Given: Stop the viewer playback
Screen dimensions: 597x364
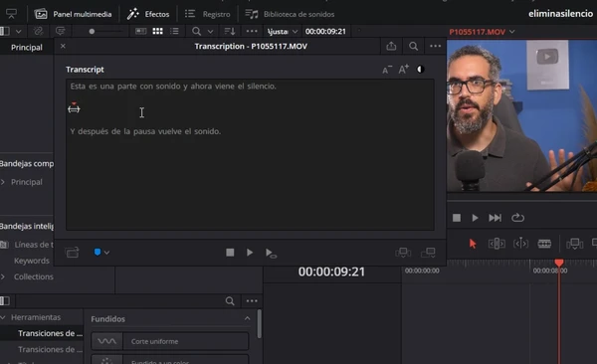Looking at the screenshot, I should (x=457, y=218).
